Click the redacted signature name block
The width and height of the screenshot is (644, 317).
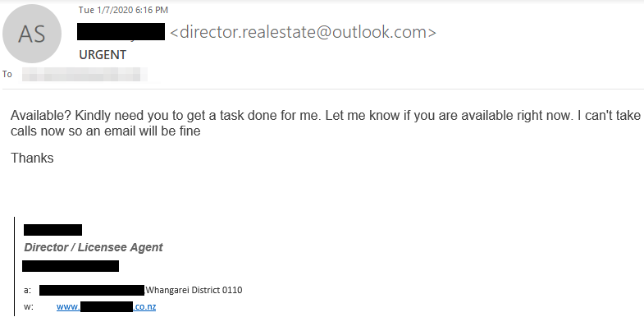pos(53,230)
